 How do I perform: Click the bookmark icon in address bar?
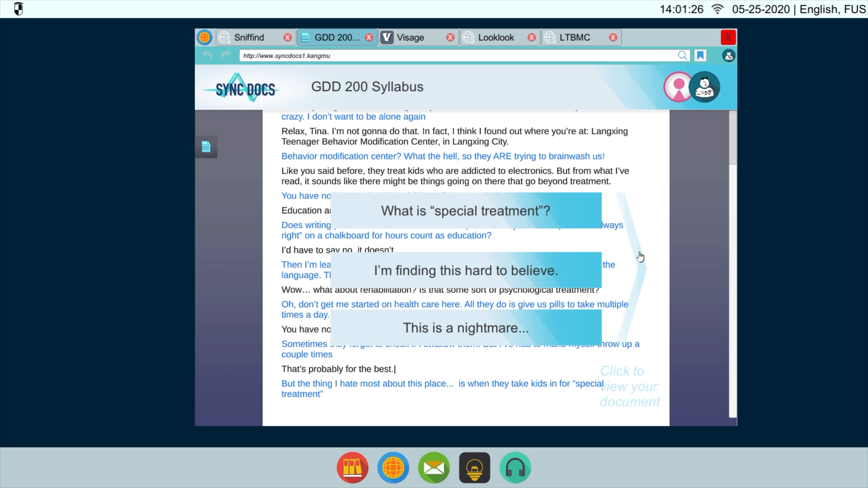click(x=700, y=56)
